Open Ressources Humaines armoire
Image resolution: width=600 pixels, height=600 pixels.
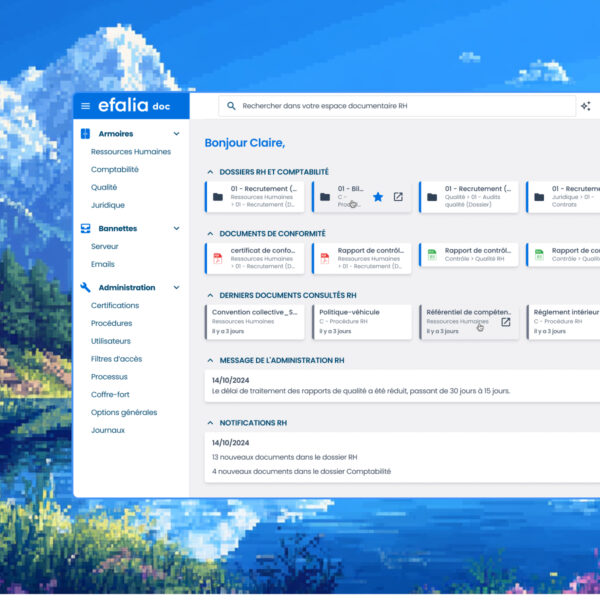[131, 152]
